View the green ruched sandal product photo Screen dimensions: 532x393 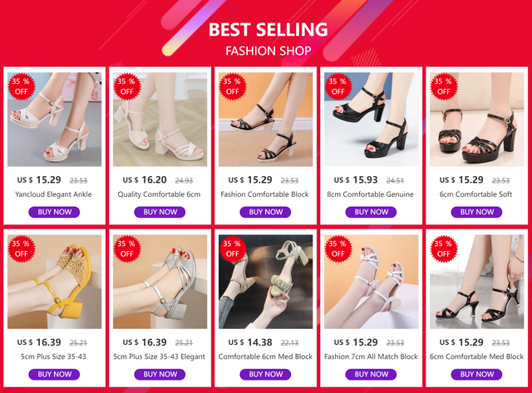(266, 282)
